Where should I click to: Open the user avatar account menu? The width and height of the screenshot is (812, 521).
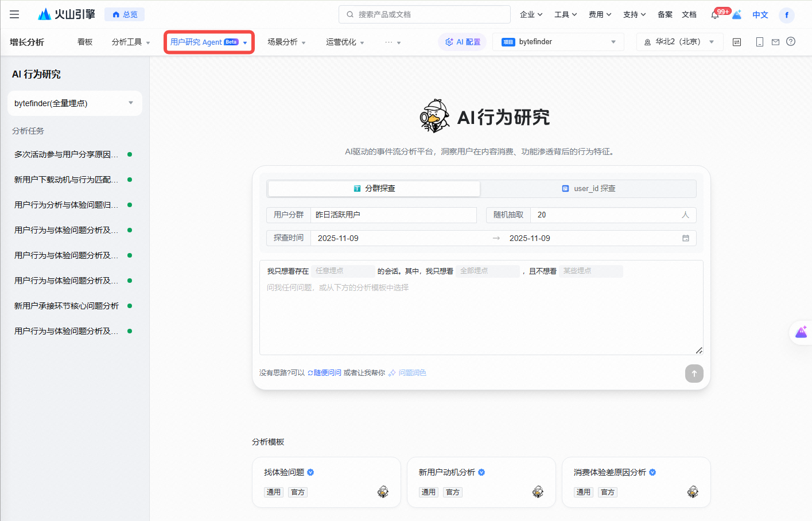(x=787, y=15)
